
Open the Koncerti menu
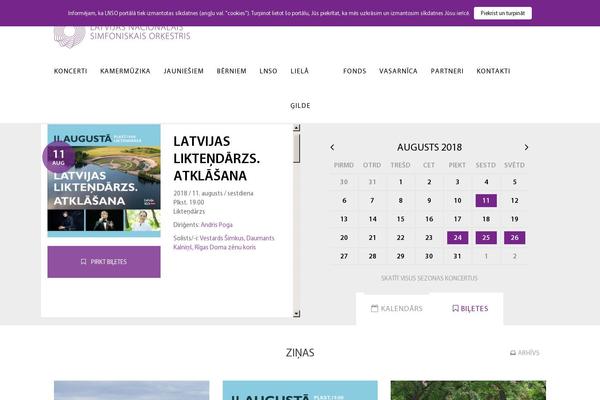tap(70, 71)
